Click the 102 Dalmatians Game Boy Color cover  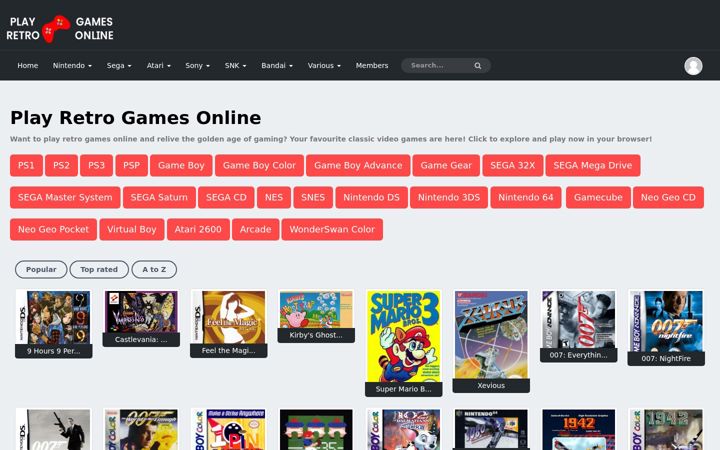(404, 429)
